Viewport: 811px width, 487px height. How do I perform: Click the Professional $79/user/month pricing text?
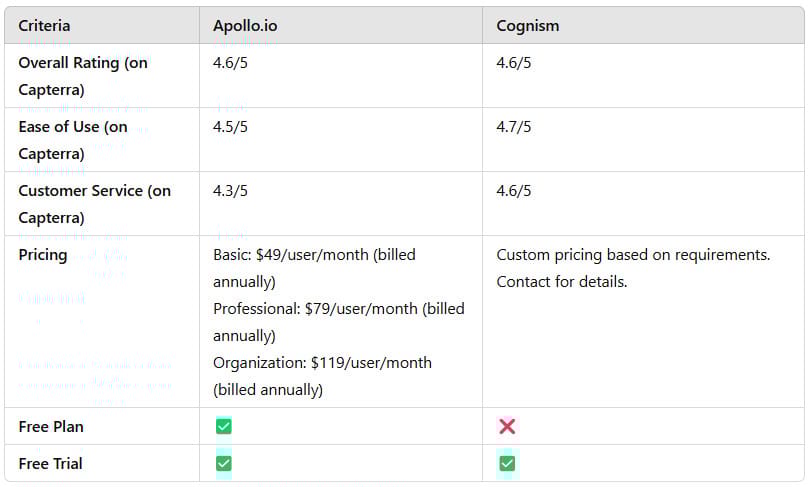pyautogui.click(x=339, y=322)
